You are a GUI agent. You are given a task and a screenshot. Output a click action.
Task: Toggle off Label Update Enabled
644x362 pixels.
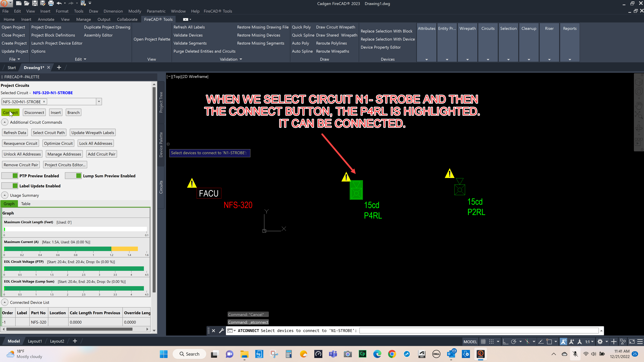pyautogui.click(x=10, y=186)
